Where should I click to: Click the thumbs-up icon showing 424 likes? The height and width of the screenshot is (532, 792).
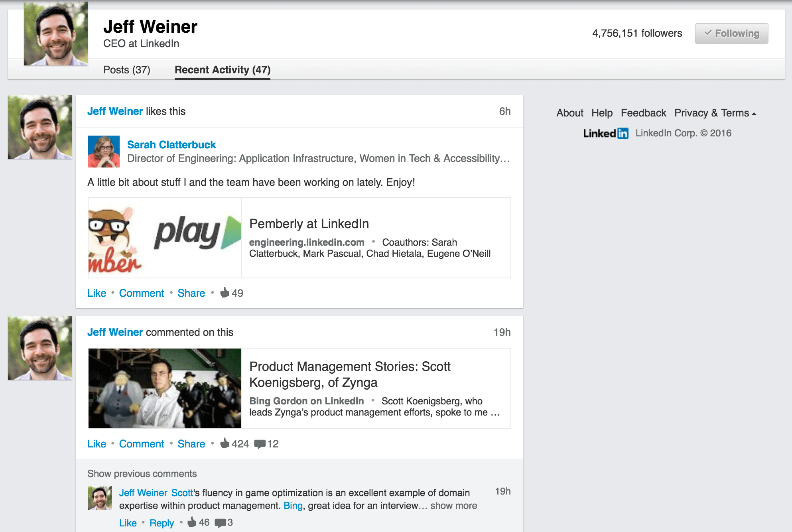[x=225, y=443]
